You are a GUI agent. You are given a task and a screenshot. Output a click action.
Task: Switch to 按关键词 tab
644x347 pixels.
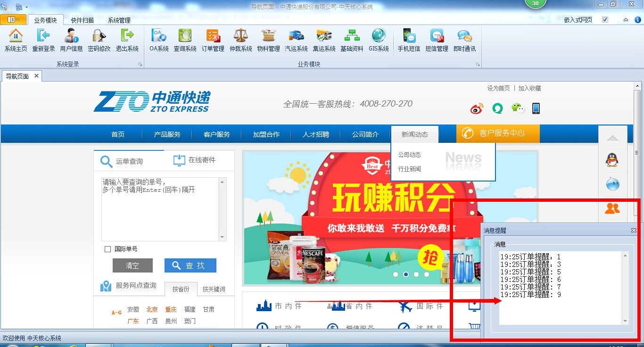pos(214,289)
